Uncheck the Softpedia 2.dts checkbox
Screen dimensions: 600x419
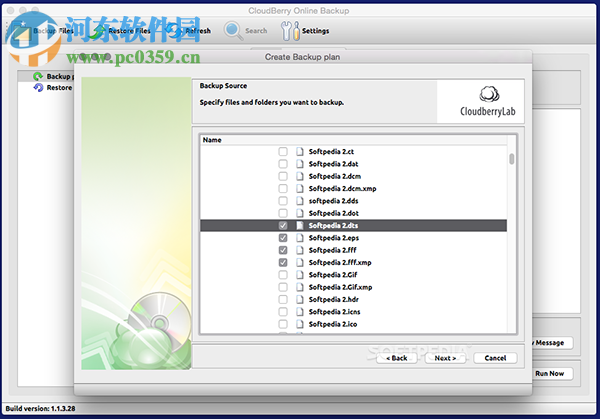coord(283,225)
